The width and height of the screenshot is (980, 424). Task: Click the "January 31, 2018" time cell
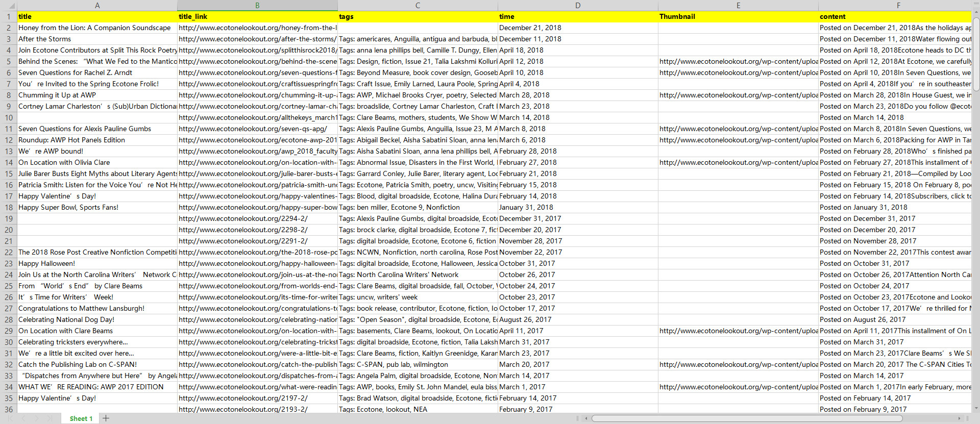click(x=578, y=208)
